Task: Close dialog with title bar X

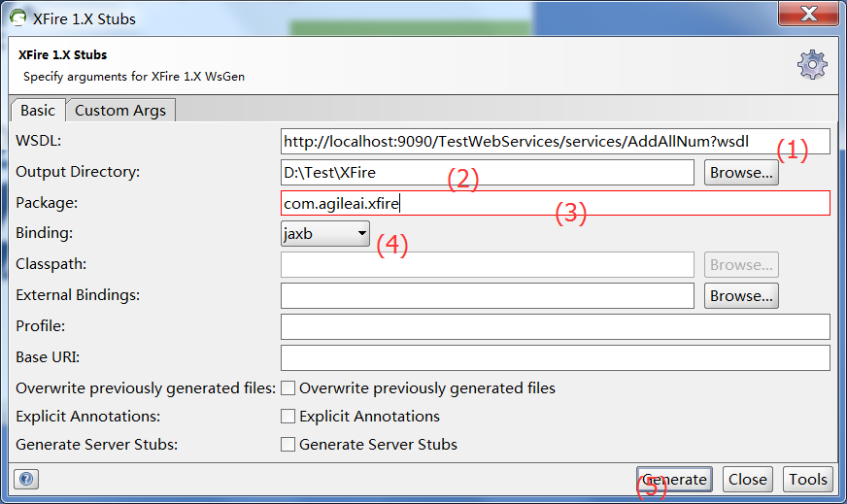Action: tap(808, 14)
